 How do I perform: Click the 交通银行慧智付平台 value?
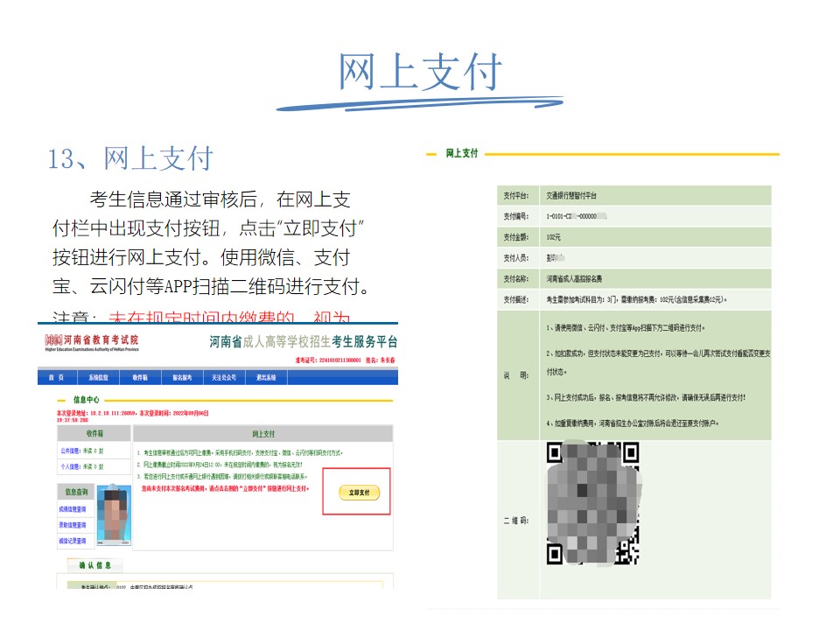click(571, 195)
